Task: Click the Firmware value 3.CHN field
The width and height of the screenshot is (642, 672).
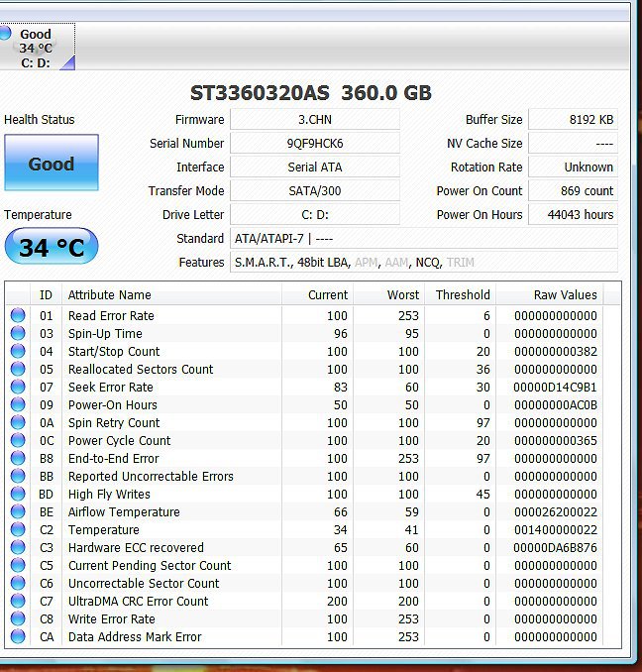Action: click(315, 120)
